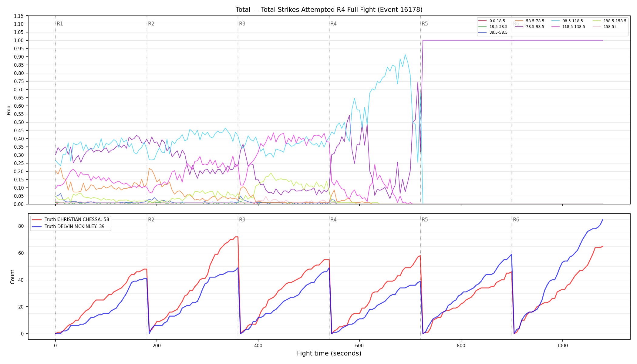Image resolution: width=637 pixels, height=364 pixels.
Task: Click 'R3' round marker in the count chart
Action: pyautogui.click(x=242, y=220)
